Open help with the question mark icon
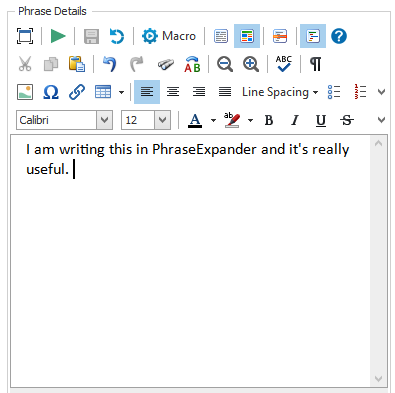The height and width of the screenshot is (393, 395). click(339, 36)
